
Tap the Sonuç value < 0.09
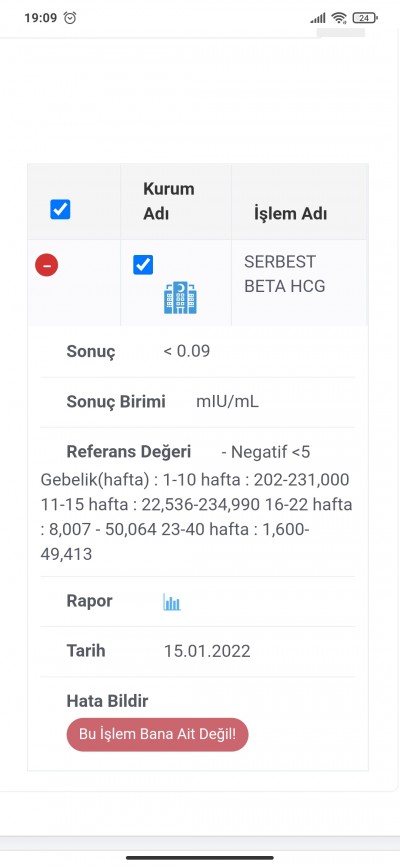(x=187, y=351)
